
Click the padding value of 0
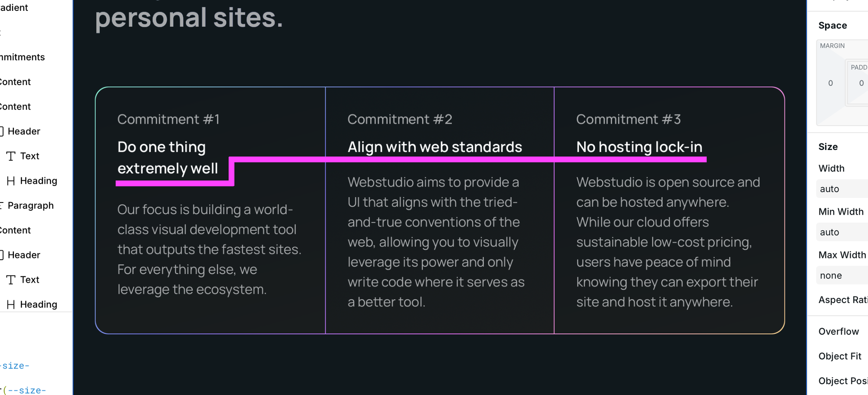(x=861, y=83)
